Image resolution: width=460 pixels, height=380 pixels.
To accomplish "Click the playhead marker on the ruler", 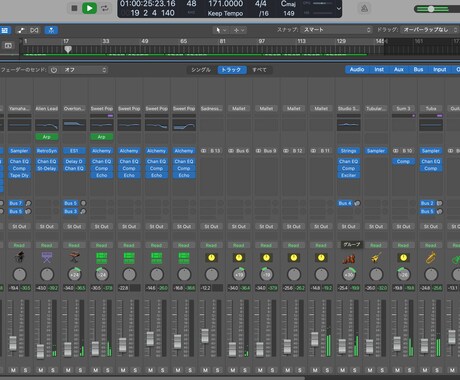I will [68, 49].
